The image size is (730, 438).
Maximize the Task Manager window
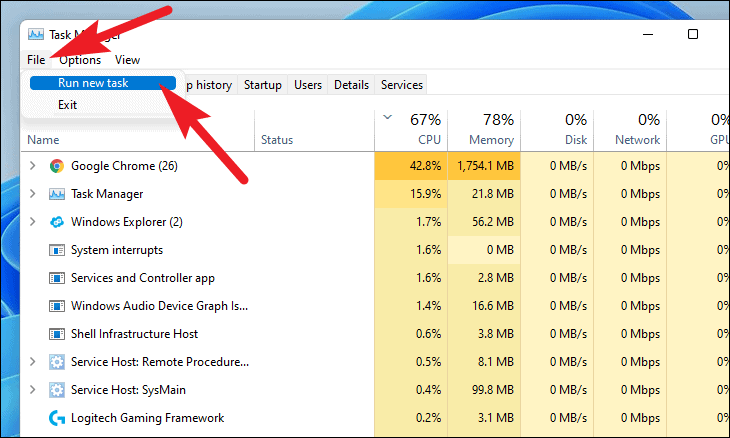click(693, 34)
